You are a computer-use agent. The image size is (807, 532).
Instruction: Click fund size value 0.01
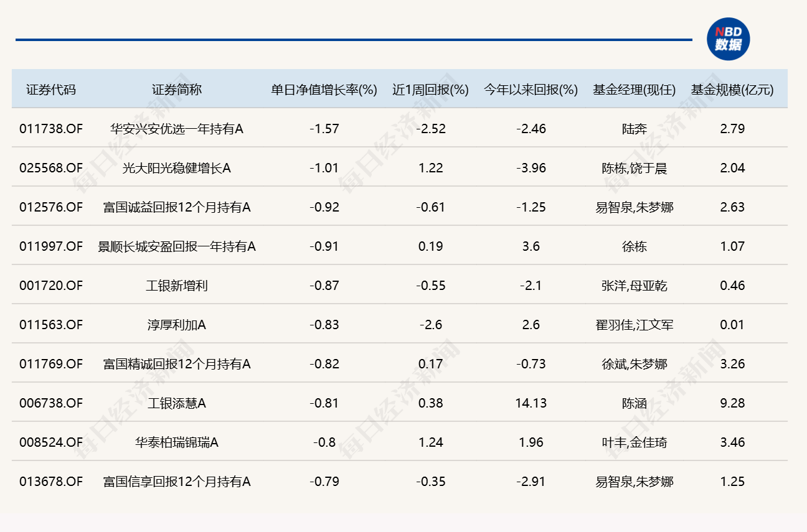point(732,325)
